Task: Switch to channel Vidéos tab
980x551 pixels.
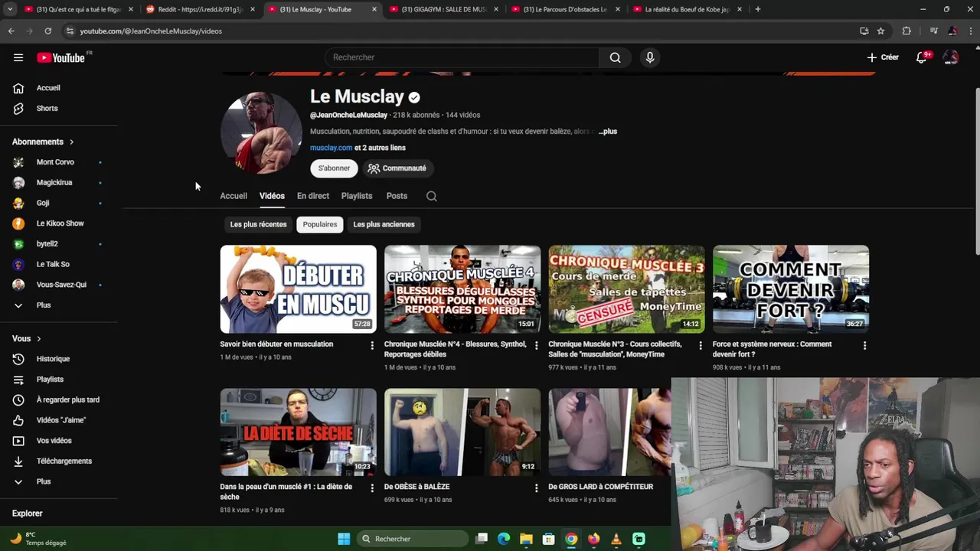Action: [272, 196]
